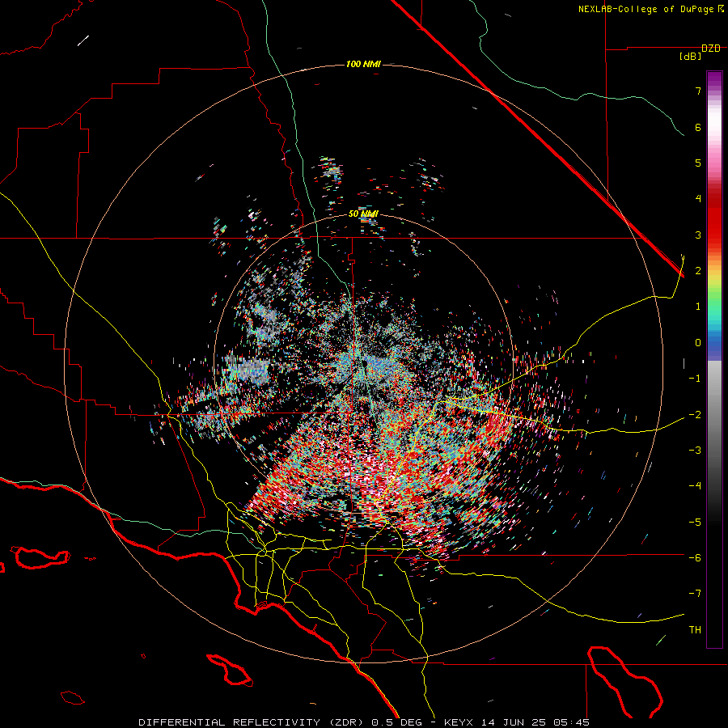Screen dimensions: 728x728
Task: Click the 7 value on the color scale
Action: tap(698, 91)
